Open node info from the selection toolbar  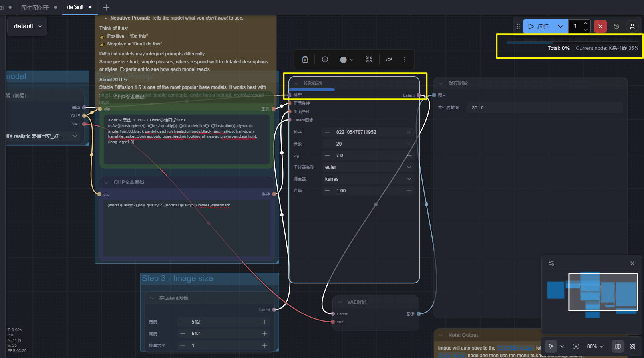point(325,59)
